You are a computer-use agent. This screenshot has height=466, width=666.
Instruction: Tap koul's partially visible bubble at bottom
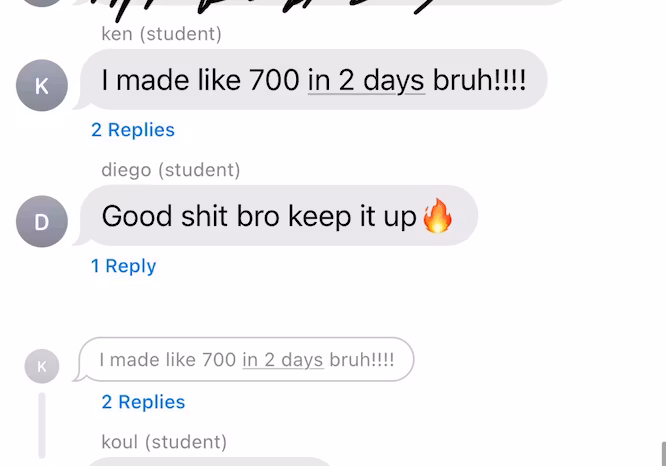208,462
